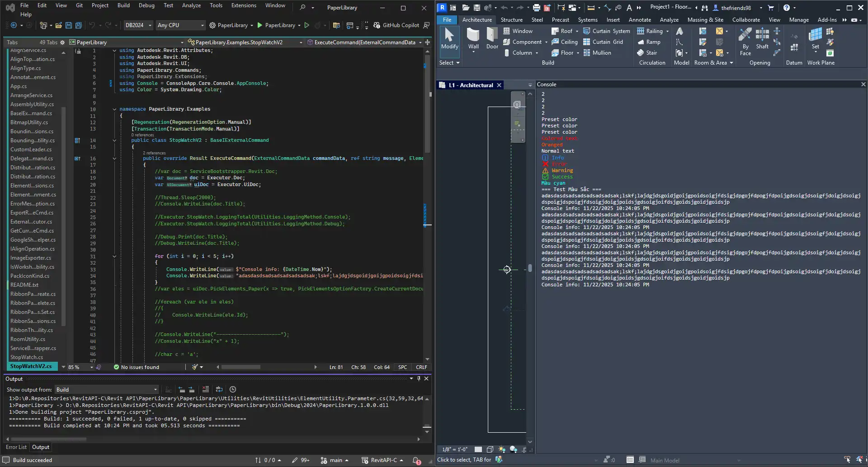868x467 pixels.
Task: Create a Shaft opening
Action: tap(762, 41)
